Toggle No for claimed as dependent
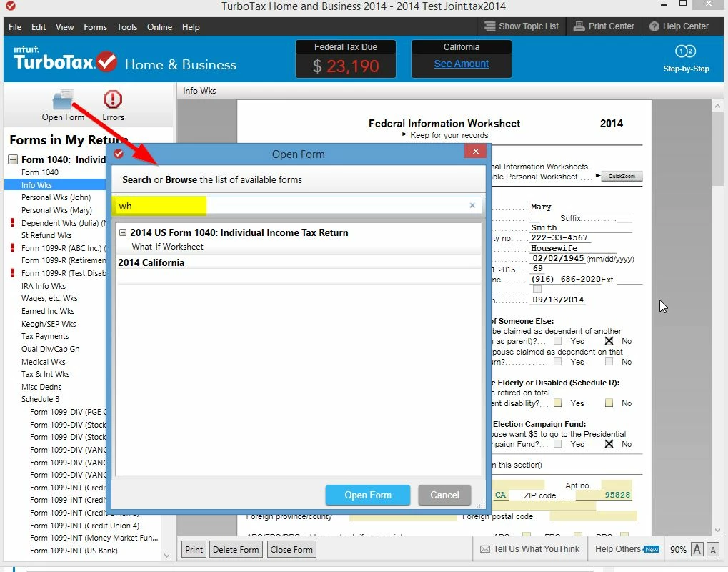This screenshot has width=728, height=572. (x=609, y=340)
